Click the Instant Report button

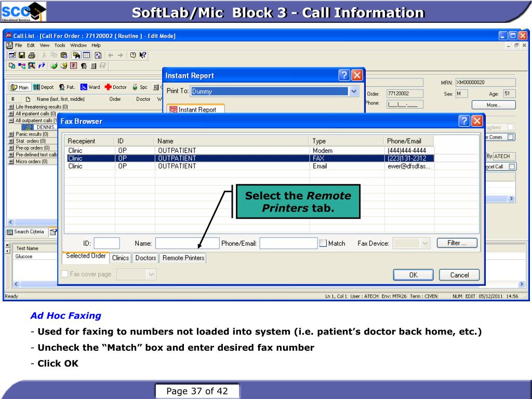coord(195,109)
